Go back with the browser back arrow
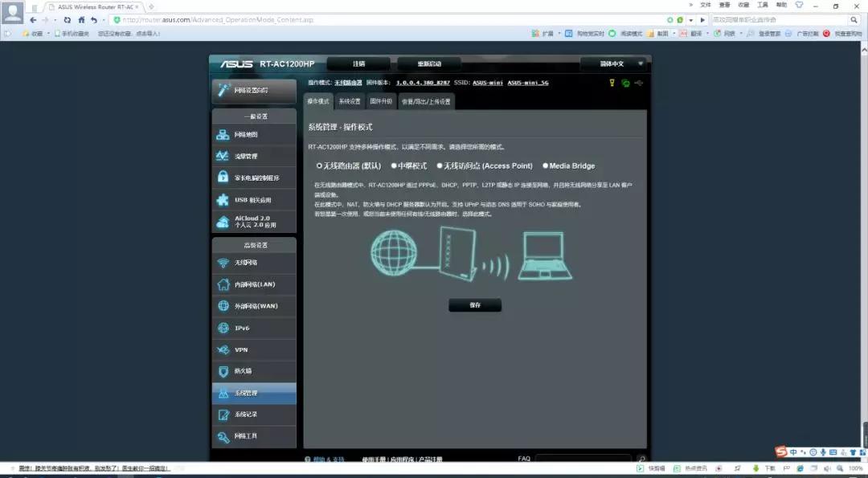868x478 pixels. pyautogui.click(x=33, y=20)
